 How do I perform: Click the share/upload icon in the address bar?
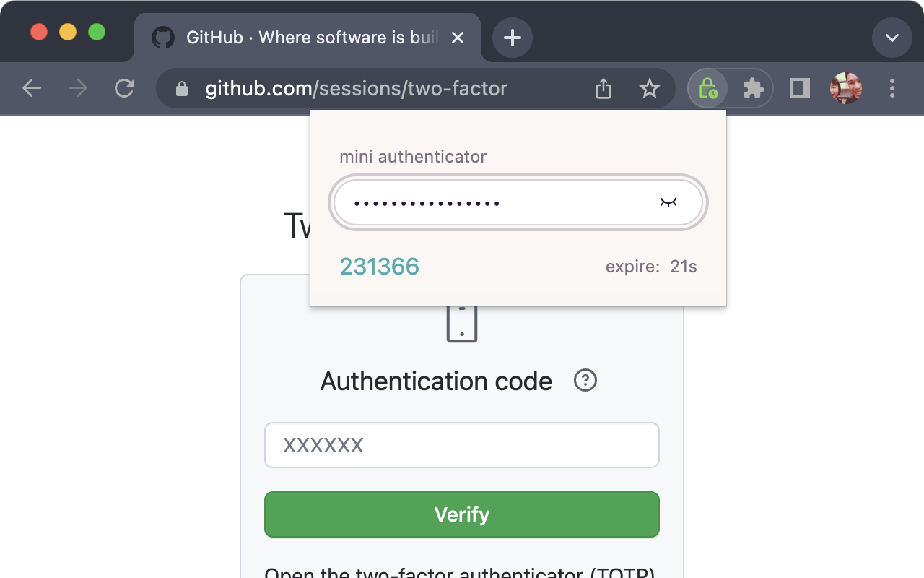(x=603, y=88)
